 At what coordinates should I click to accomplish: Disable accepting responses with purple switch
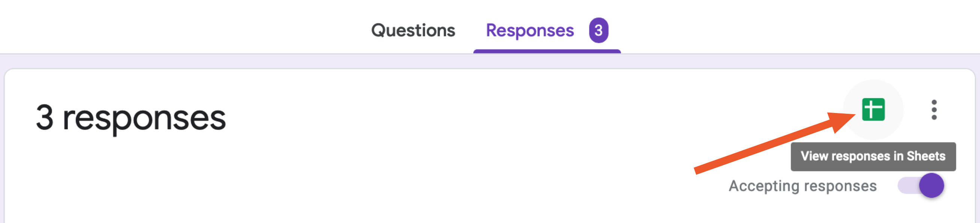pos(920,185)
